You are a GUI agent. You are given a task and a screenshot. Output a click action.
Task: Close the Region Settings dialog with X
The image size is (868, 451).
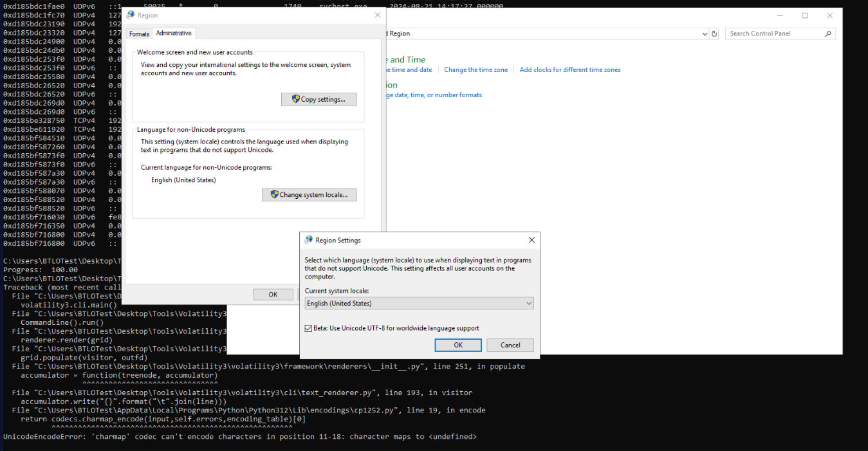click(531, 240)
